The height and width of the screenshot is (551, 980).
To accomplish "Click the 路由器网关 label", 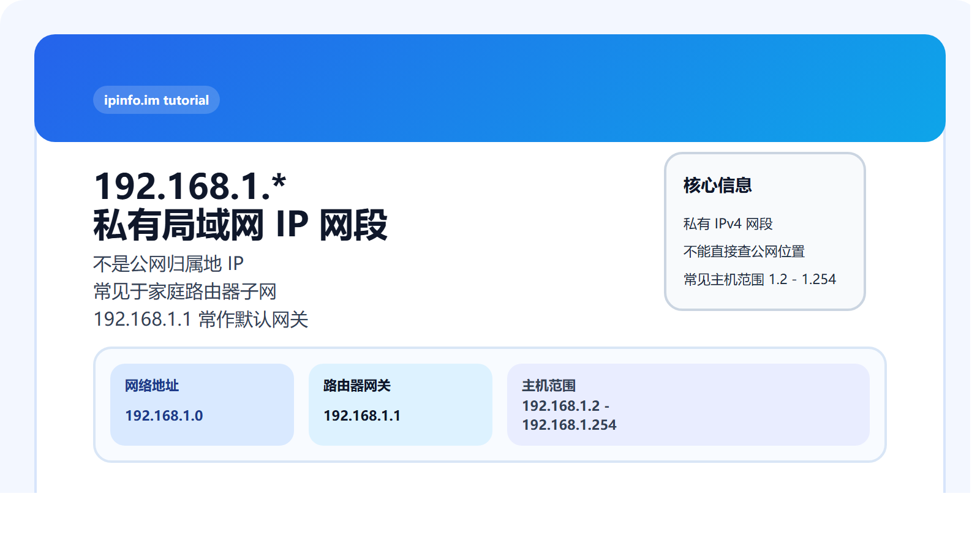I will tap(357, 386).
